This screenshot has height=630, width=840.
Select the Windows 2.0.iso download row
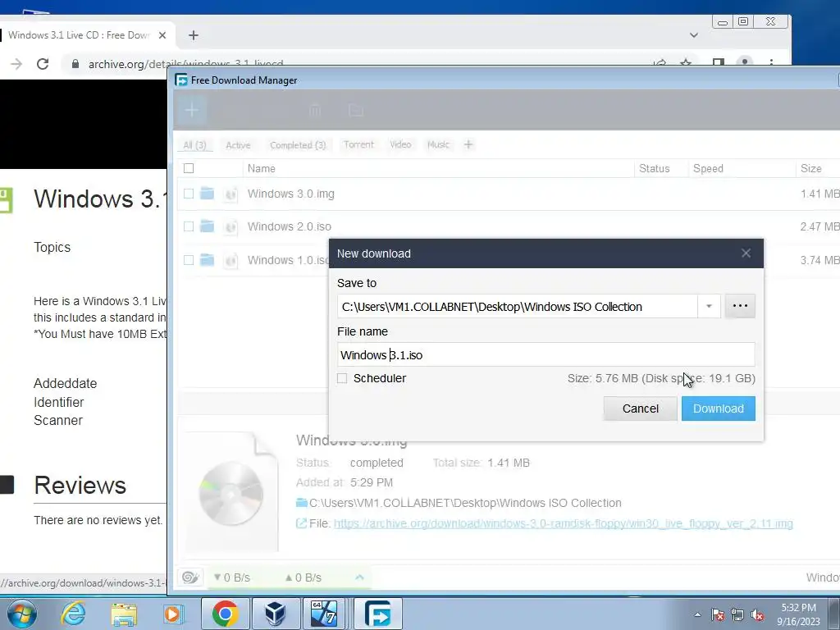click(x=509, y=226)
